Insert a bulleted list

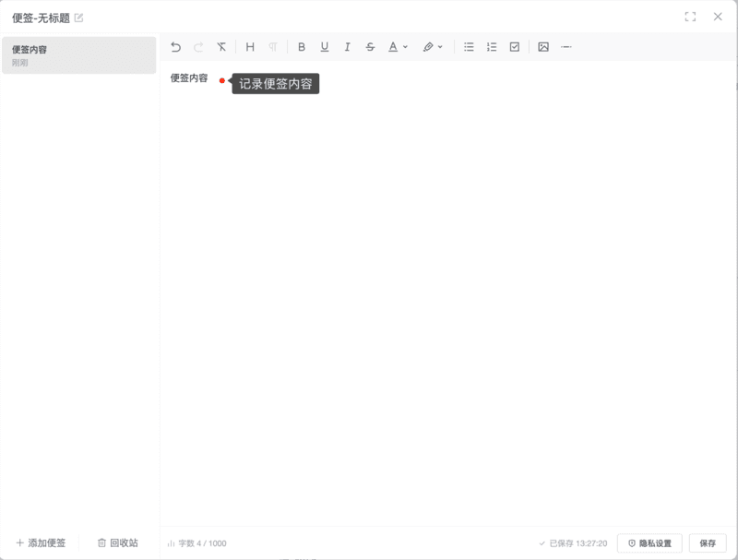[469, 46]
